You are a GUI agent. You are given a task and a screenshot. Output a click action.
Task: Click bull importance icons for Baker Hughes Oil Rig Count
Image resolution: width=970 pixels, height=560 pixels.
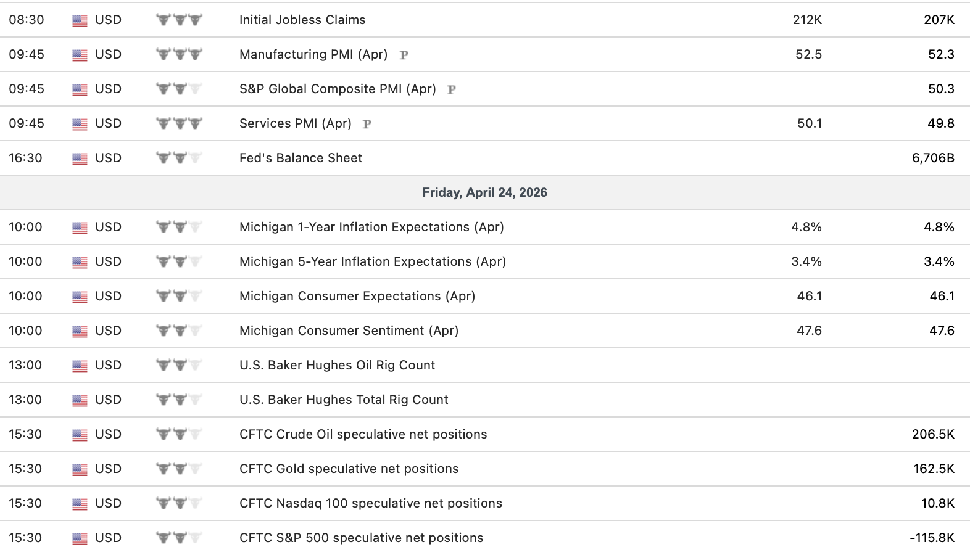click(x=179, y=365)
